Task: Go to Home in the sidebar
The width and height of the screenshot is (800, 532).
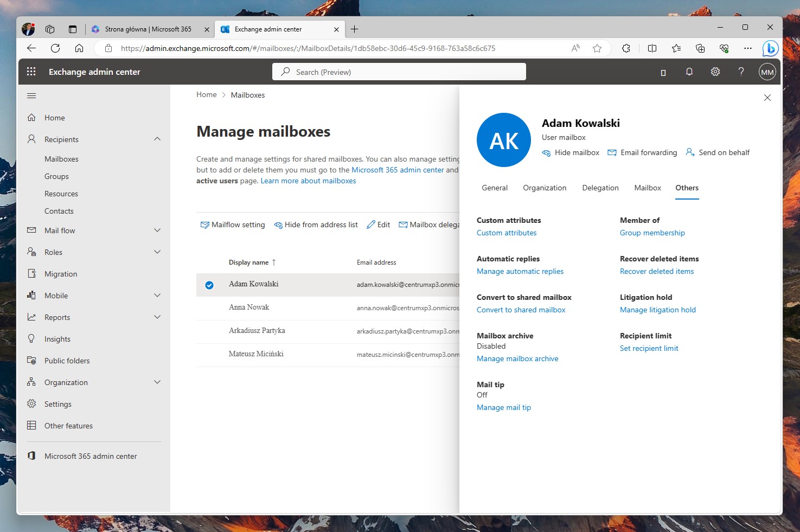Action: pos(54,118)
